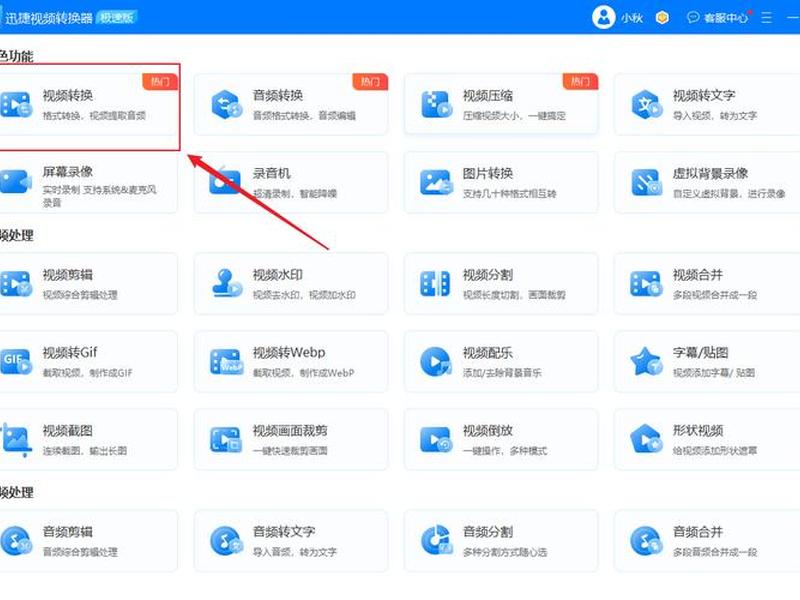Click the 视频水印 card title
This screenshot has width=800, height=600.
[278, 275]
